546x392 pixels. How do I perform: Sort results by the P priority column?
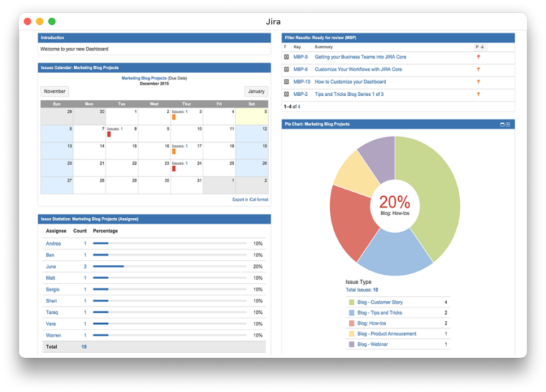(480, 47)
